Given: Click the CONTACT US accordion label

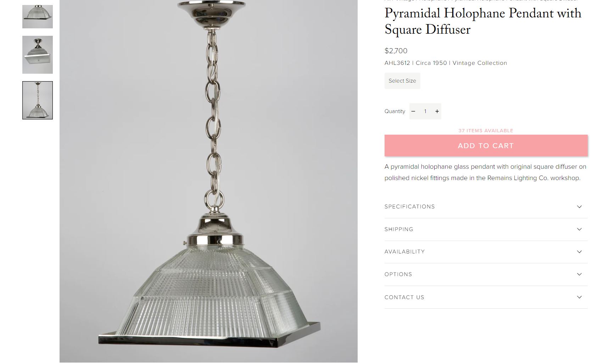Looking at the screenshot, I should (x=404, y=297).
